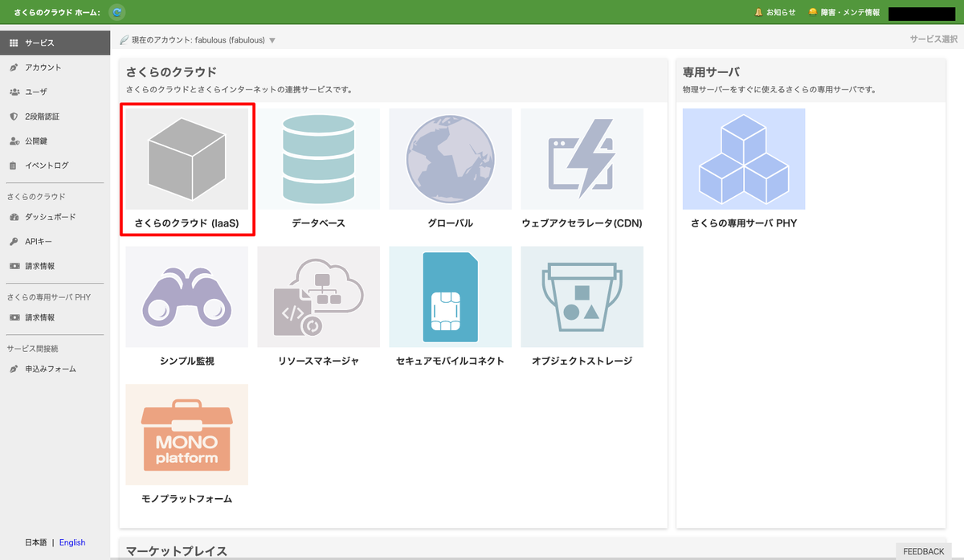Open the リソースマネージャ cloud icon
The width and height of the screenshot is (964, 560).
coord(319,296)
